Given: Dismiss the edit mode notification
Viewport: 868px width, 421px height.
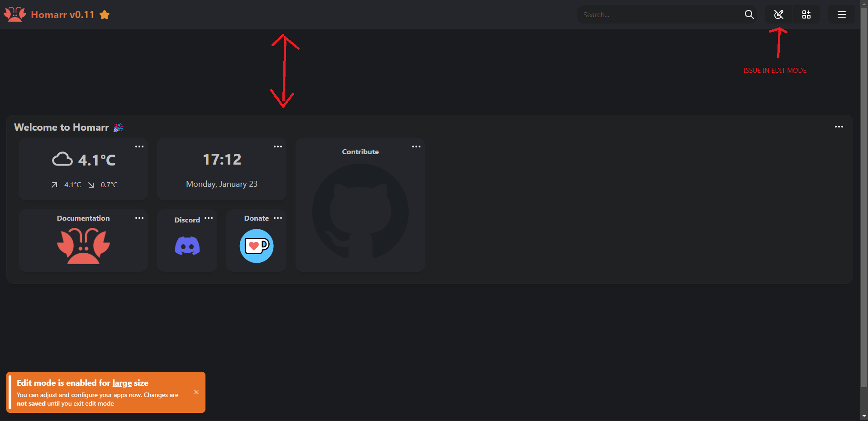Looking at the screenshot, I should (196, 392).
